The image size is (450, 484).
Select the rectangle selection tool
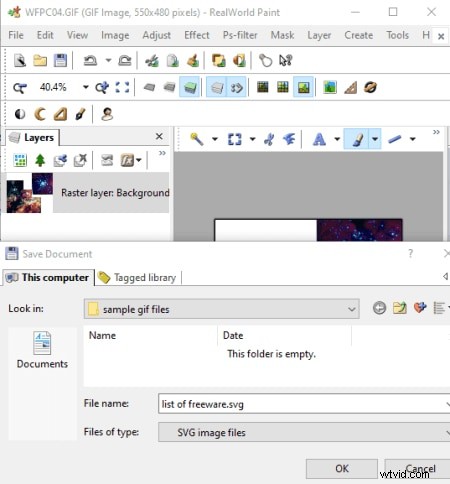[x=234, y=139]
